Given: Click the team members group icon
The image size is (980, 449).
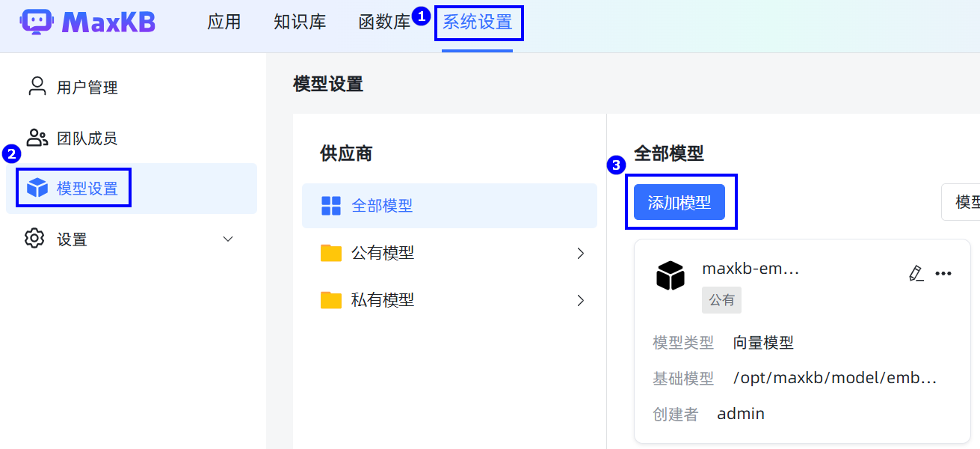Looking at the screenshot, I should (x=37, y=138).
